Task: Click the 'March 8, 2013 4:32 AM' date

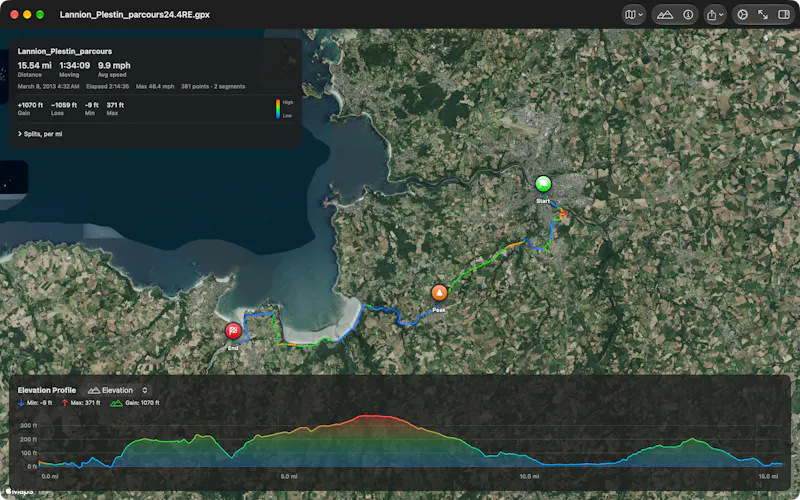Action: point(48,87)
